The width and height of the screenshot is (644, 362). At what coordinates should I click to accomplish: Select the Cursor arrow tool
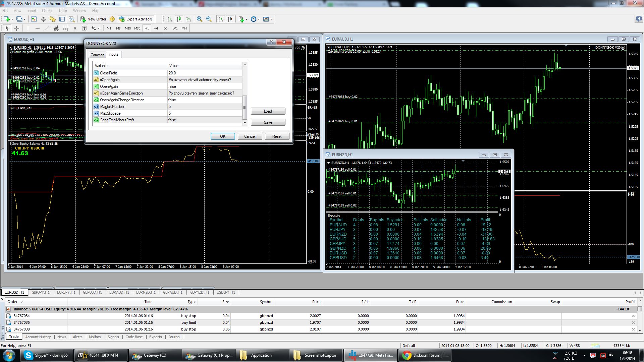coord(7,28)
